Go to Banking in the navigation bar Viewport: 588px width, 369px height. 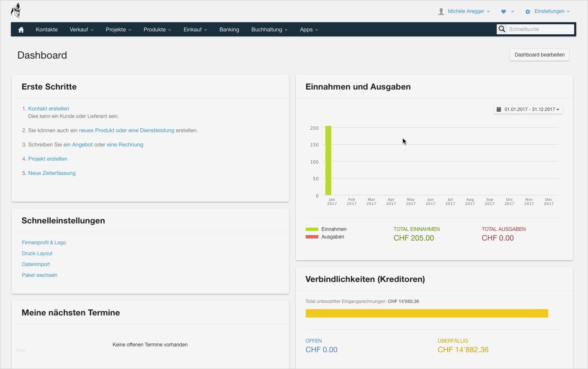click(229, 30)
